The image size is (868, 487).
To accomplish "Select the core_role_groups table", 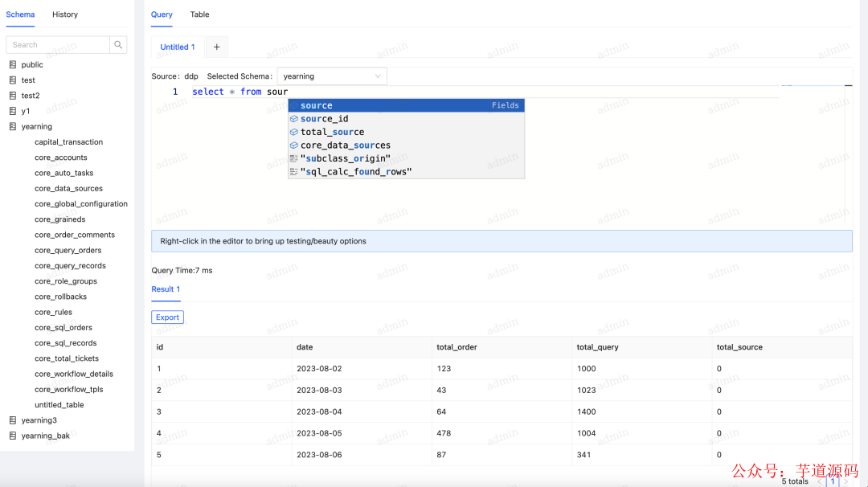I will pos(66,282).
